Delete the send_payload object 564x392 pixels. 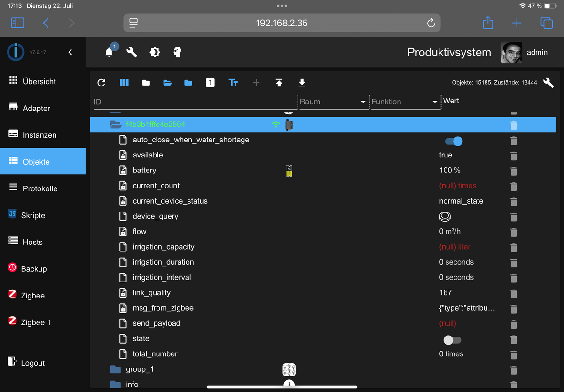click(514, 324)
